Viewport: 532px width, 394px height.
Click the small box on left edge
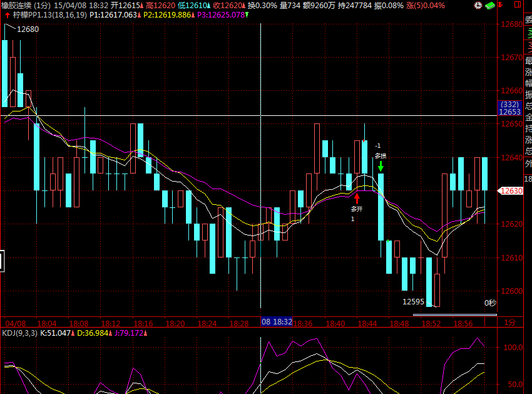point(2,261)
